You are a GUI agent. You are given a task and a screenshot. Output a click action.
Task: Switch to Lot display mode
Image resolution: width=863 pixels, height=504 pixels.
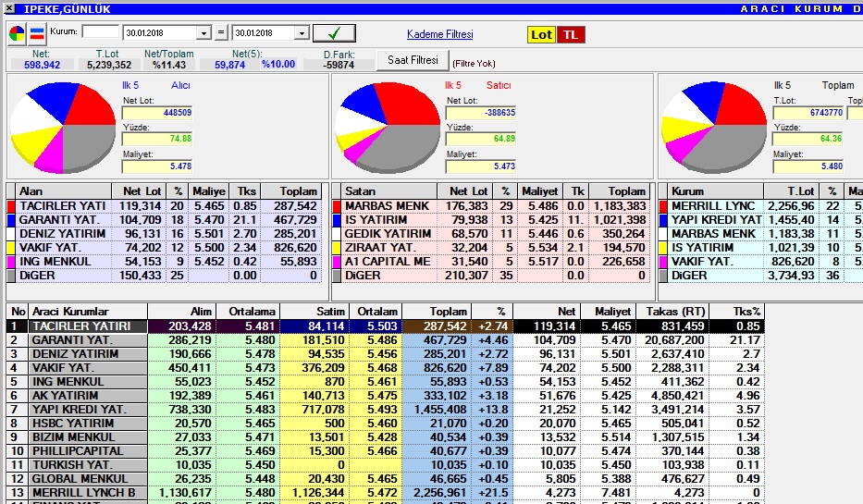542,34
